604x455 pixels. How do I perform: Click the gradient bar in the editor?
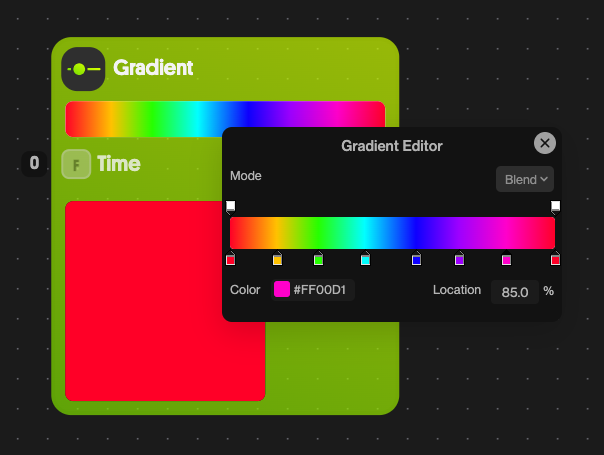392,233
